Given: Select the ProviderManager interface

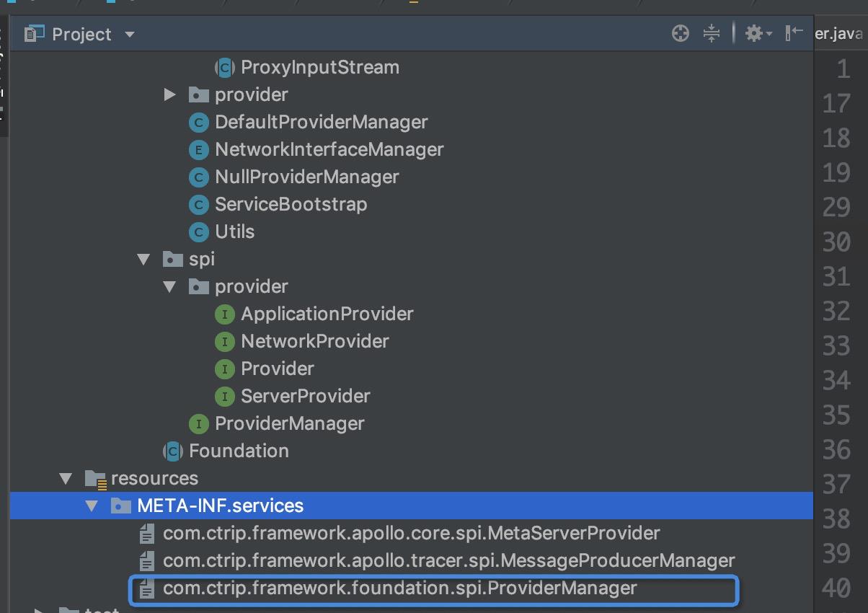Looking at the screenshot, I should coord(289,424).
